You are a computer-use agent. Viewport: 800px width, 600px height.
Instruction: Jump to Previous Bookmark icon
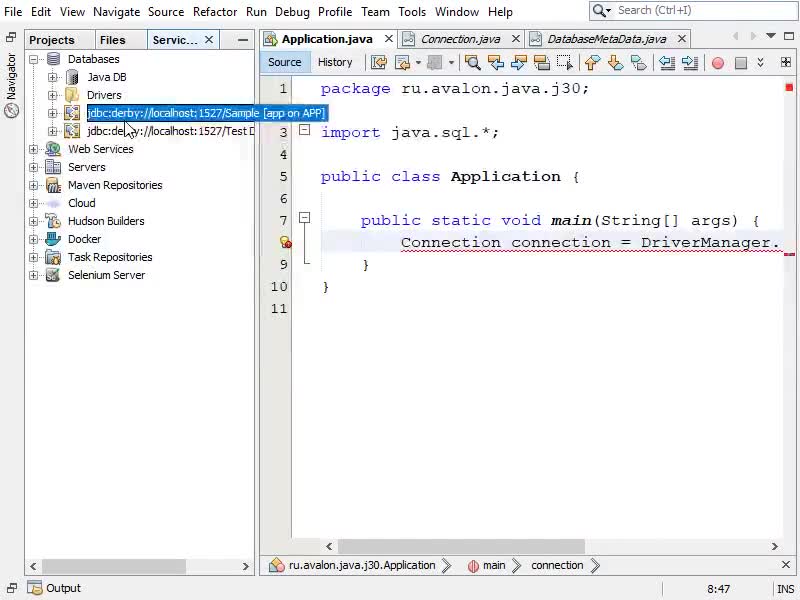[x=592, y=62]
